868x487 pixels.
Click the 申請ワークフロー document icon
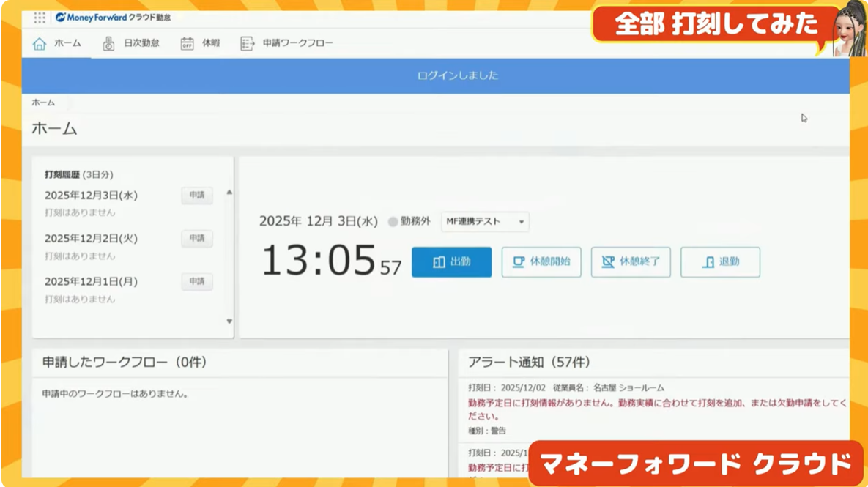[247, 43]
